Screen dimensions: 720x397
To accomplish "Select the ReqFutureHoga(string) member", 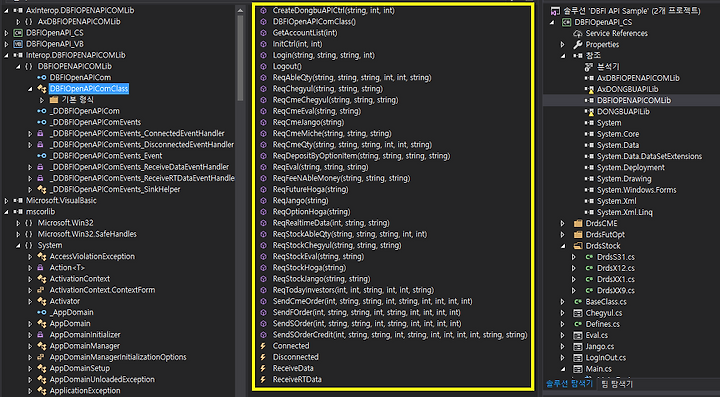I will pyautogui.click(x=310, y=189).
